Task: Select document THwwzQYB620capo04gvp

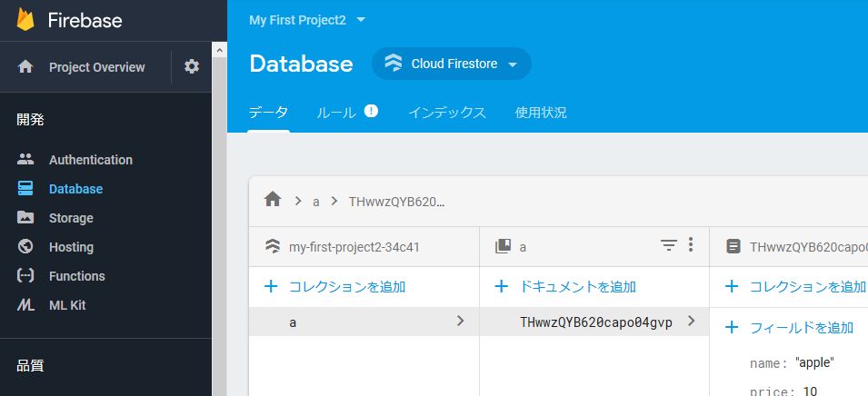Action: [594, 322]
